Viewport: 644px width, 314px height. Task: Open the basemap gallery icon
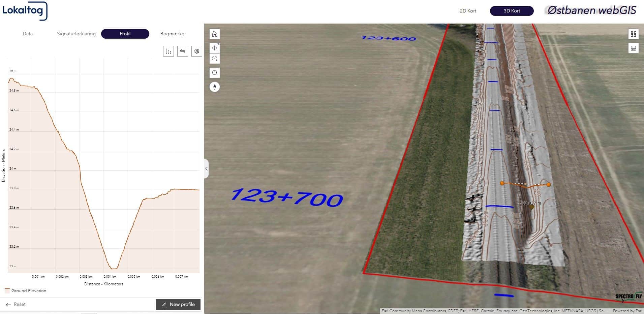[x=633, y=34]
